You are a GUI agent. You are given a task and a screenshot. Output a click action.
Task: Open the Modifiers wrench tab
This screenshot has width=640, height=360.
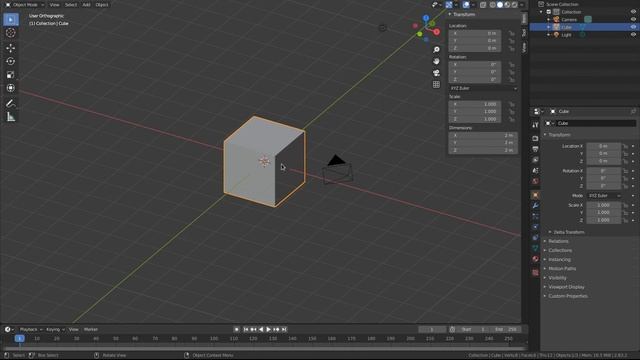pos(535,206)
